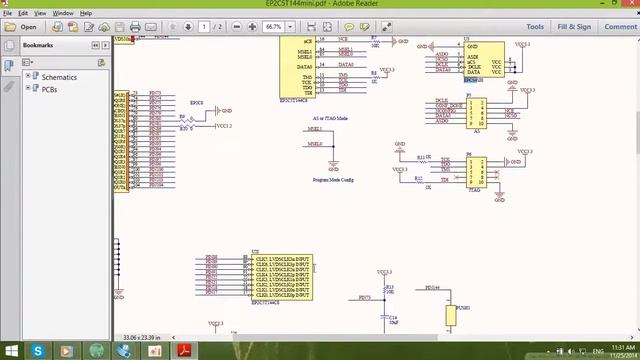
Task: Open Adobe Reader taskbar icon
Action: coord(184,351)
